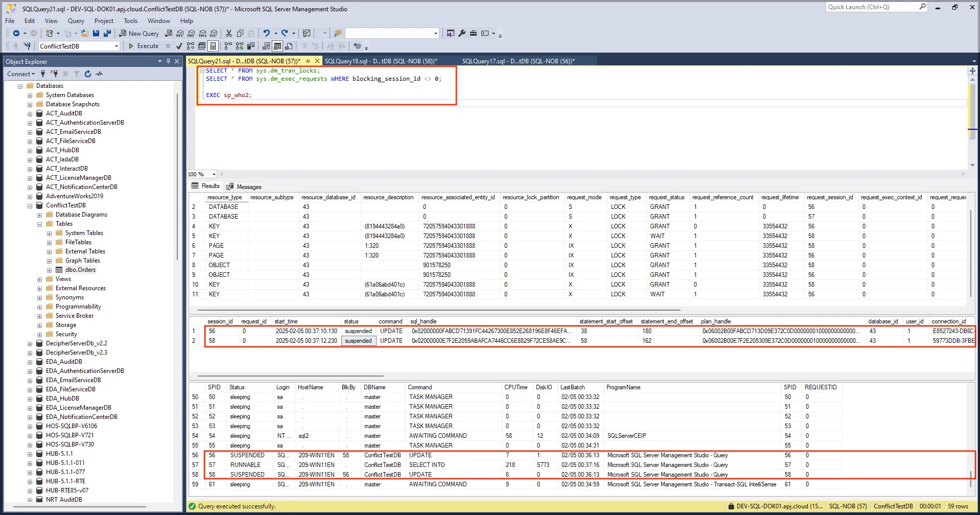980x515 pixels.
Task: Expand the AdventureWorks2019 database node
Action: [x=30, y=196]
